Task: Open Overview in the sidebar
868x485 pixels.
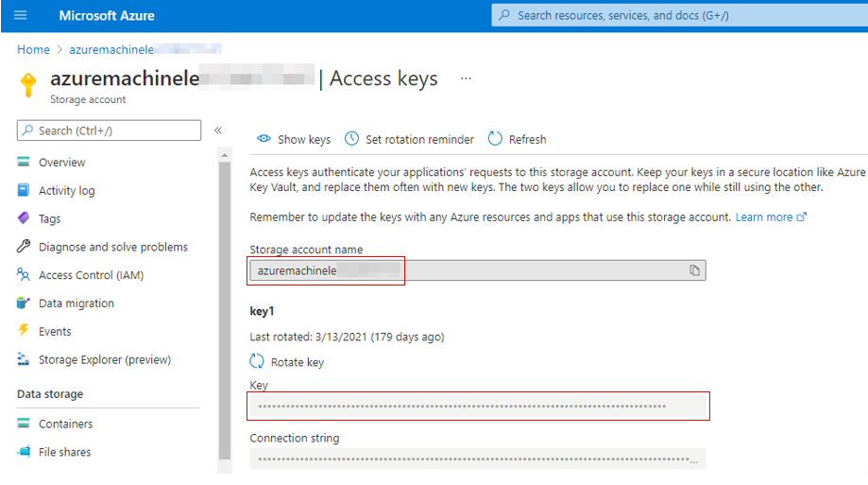Action: click(61, 163)
